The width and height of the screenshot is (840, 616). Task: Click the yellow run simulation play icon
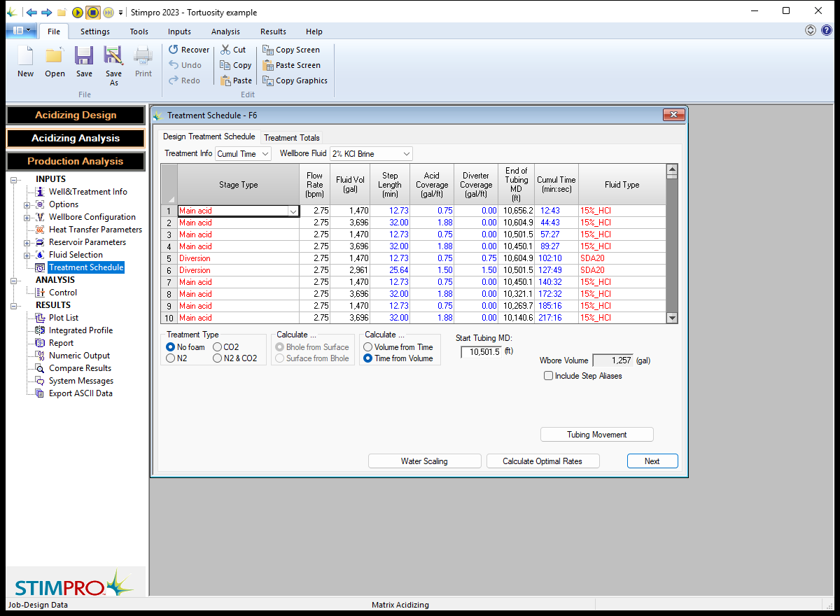pos(78,13)
